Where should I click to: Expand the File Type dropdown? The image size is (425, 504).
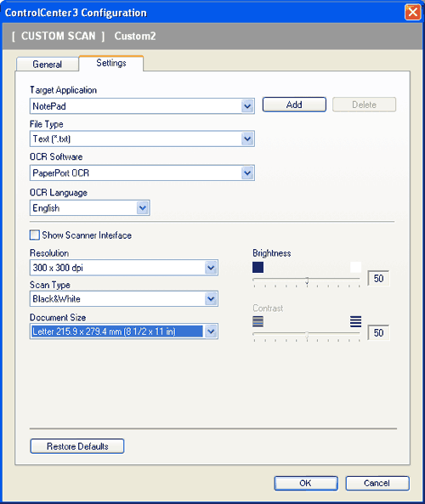[x=247, y=139]
